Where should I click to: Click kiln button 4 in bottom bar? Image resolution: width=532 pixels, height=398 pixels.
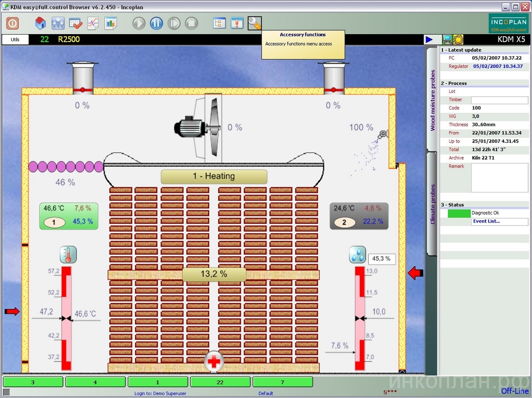pyautogui.click(x=95, y=382)
